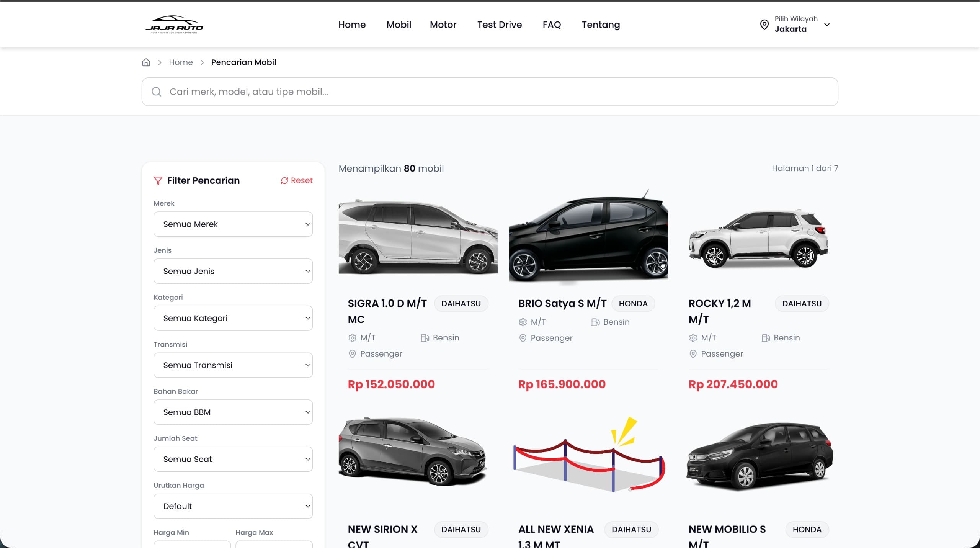Click the fuel pump icon on the BRIO card

pyautogui.click(x=595, y=322)
